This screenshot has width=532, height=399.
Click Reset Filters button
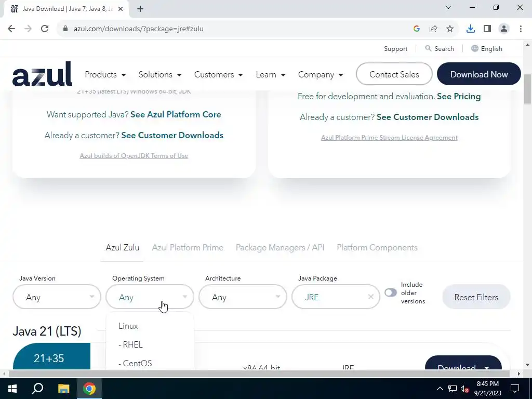(476, 297)
